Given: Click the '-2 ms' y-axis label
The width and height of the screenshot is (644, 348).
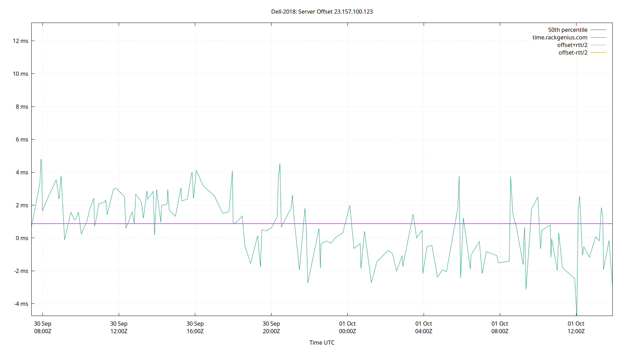Looking at the screenshot, I should coord(21,271).
